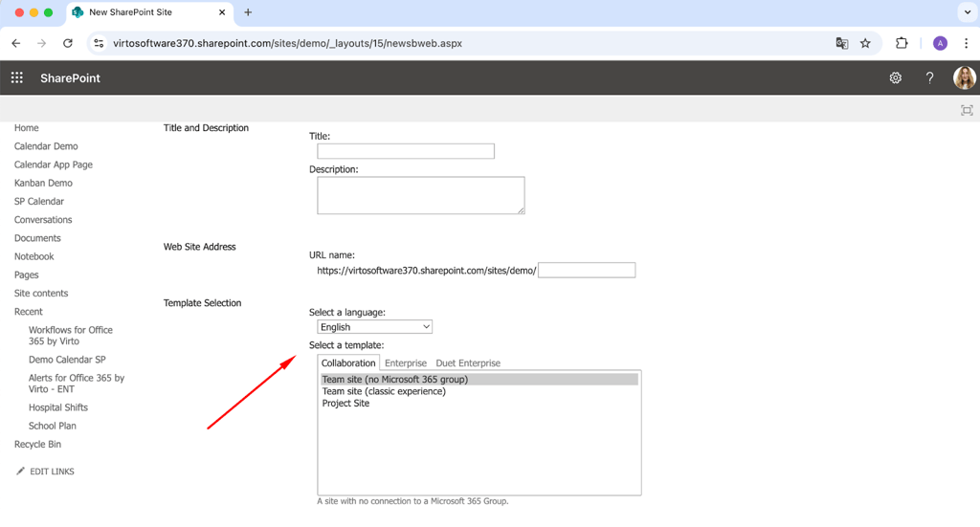Click the SharePoint title in header
This screenshot has height=527, width=980.
click(70, 78)
